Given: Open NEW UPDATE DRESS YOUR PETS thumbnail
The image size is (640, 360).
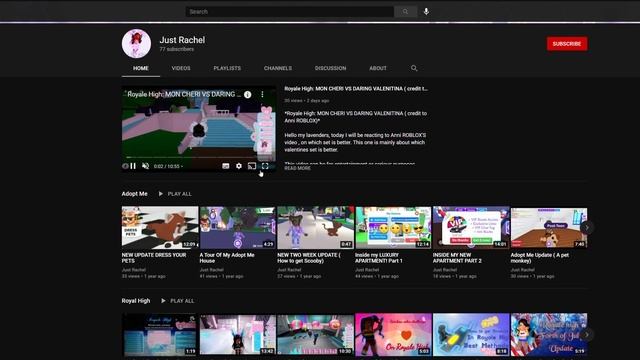Looking at the screenshot, I should 160,228.
